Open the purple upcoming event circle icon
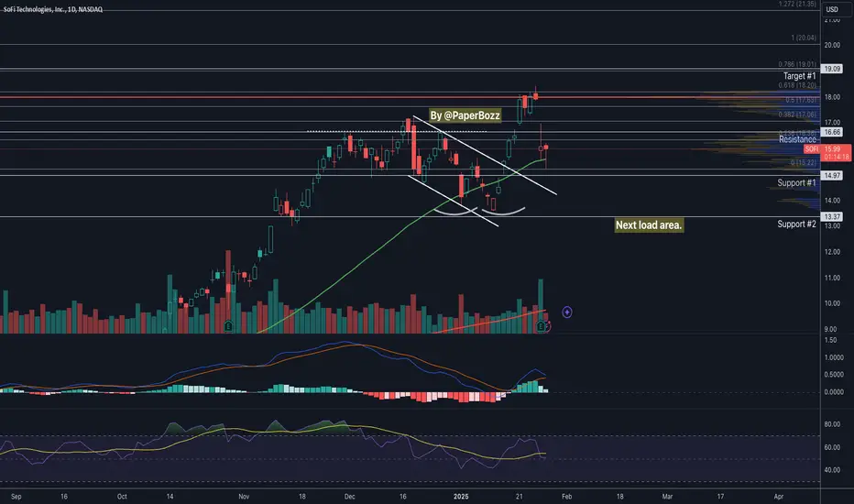 567,312
